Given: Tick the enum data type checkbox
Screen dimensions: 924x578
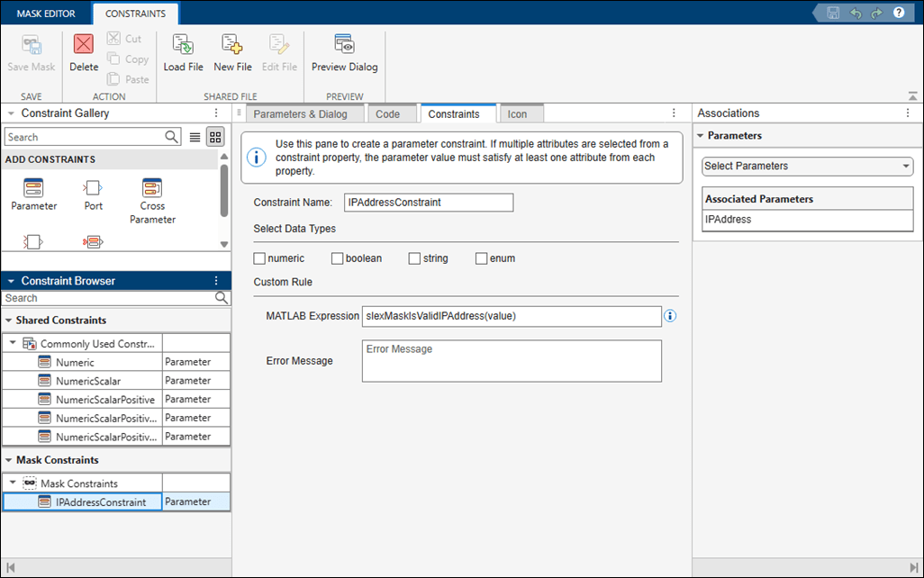Looking at the screenshot, I should click(x=482, y=258).
